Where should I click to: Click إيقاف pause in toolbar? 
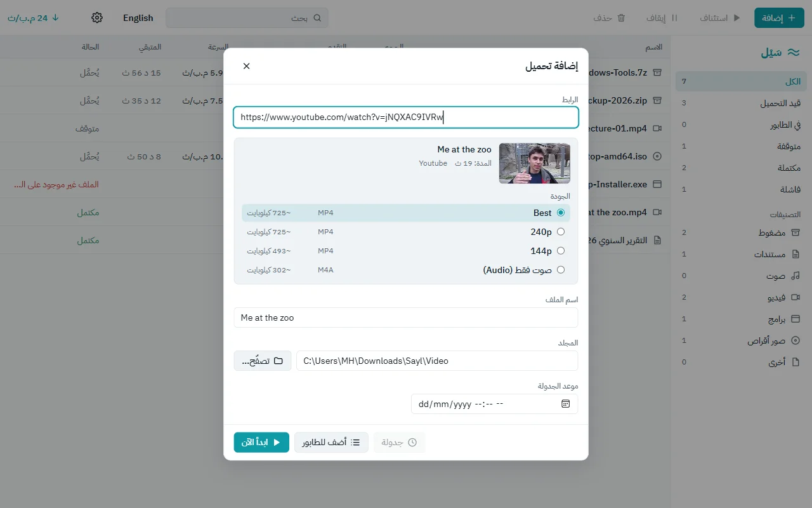(x=662, y=18)
